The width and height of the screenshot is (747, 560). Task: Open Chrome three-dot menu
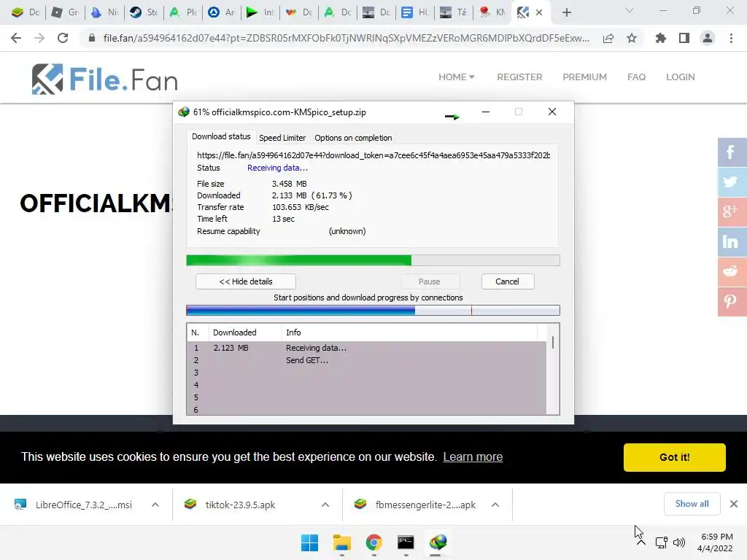731,38
